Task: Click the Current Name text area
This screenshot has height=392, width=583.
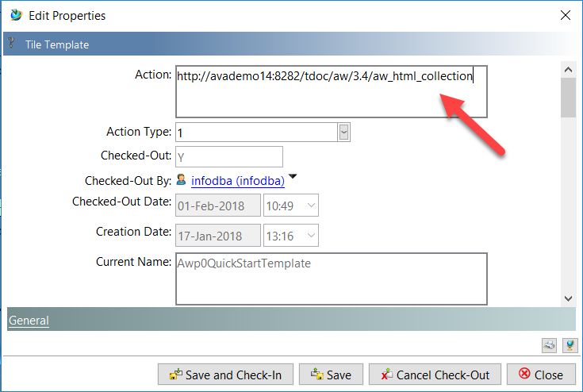Action: tap(331, 279)
